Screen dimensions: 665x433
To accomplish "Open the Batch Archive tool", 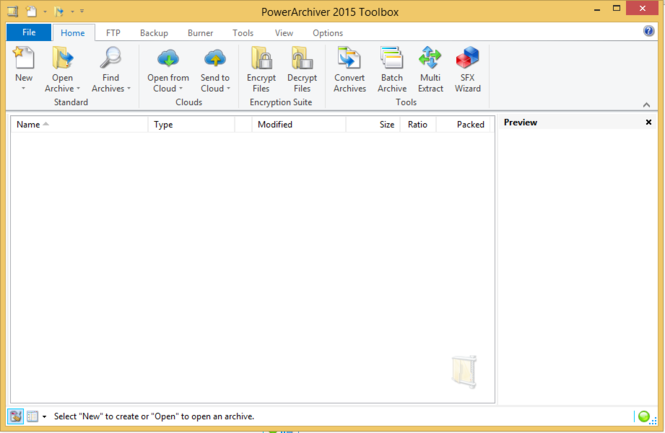I will (392, 70).
